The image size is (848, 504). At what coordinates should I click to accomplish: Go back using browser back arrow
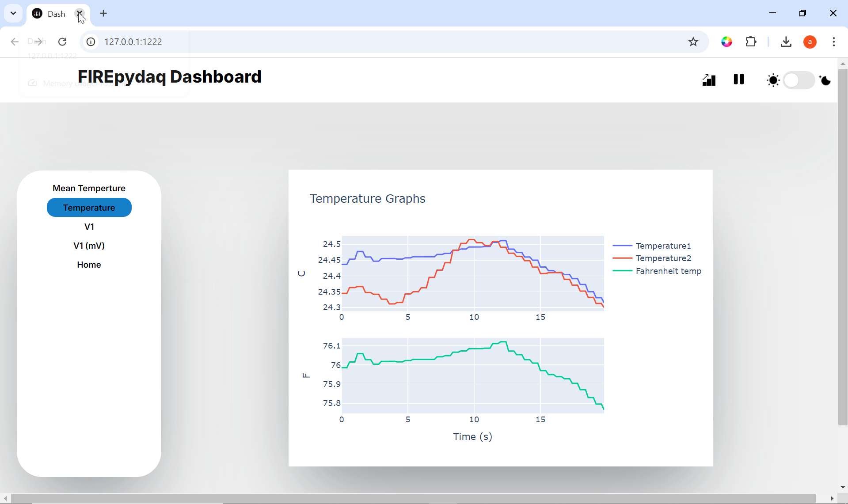tap(15, 42)
